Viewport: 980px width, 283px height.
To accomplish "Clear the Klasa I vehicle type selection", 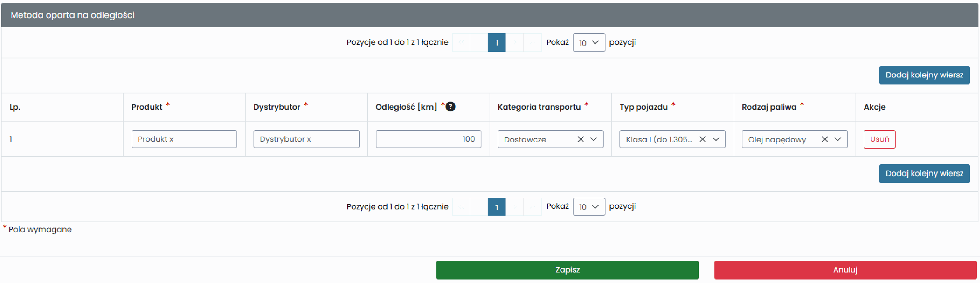I will click(x=702, y=139).
